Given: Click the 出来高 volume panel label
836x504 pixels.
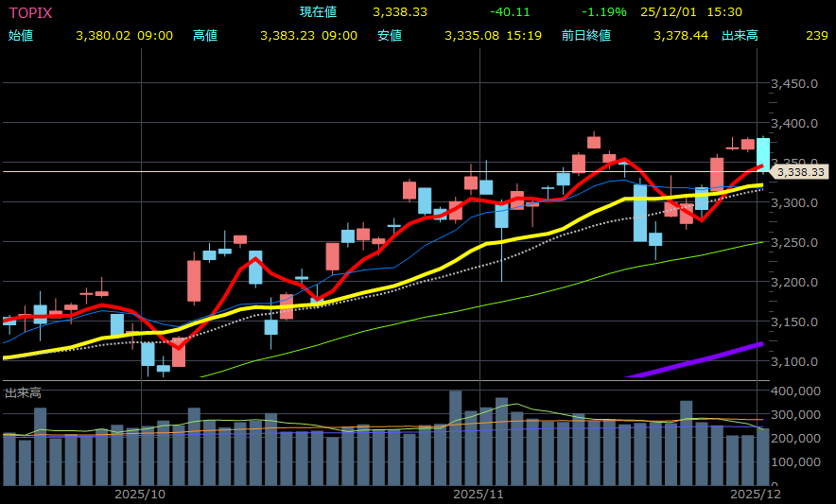Looking at the screenshot, I should [23, 392].
